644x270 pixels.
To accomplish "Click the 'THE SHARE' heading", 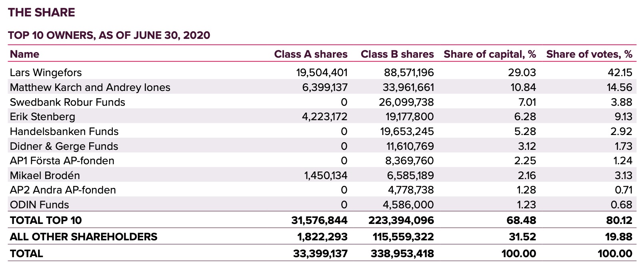I will [42, 12].
